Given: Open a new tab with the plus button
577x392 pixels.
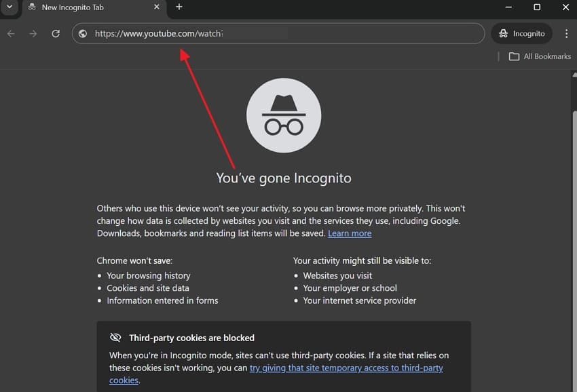Looking at the screenshot, I should click(x=179, y=7).
